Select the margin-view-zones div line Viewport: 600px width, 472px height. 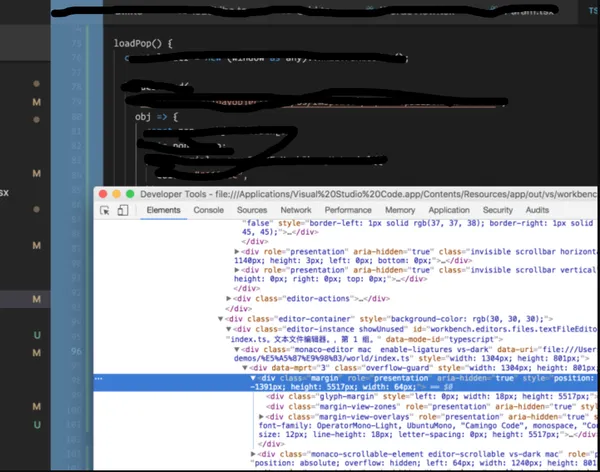click(431, 407)
